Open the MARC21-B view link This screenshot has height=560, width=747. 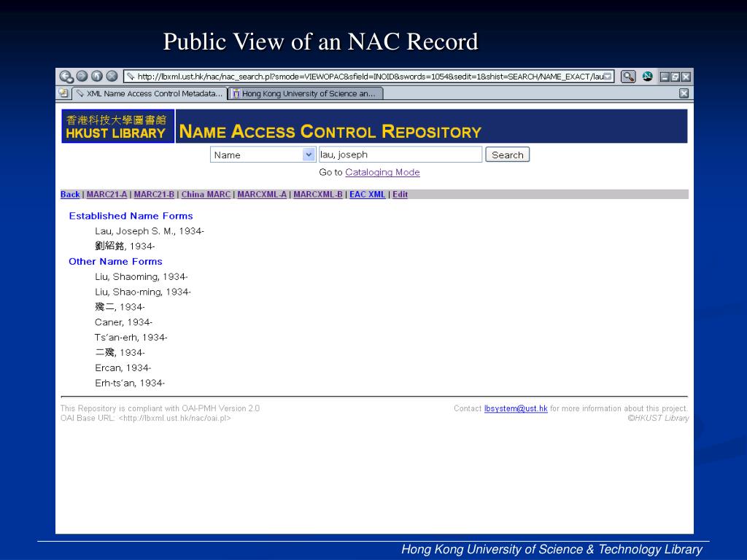154,194
